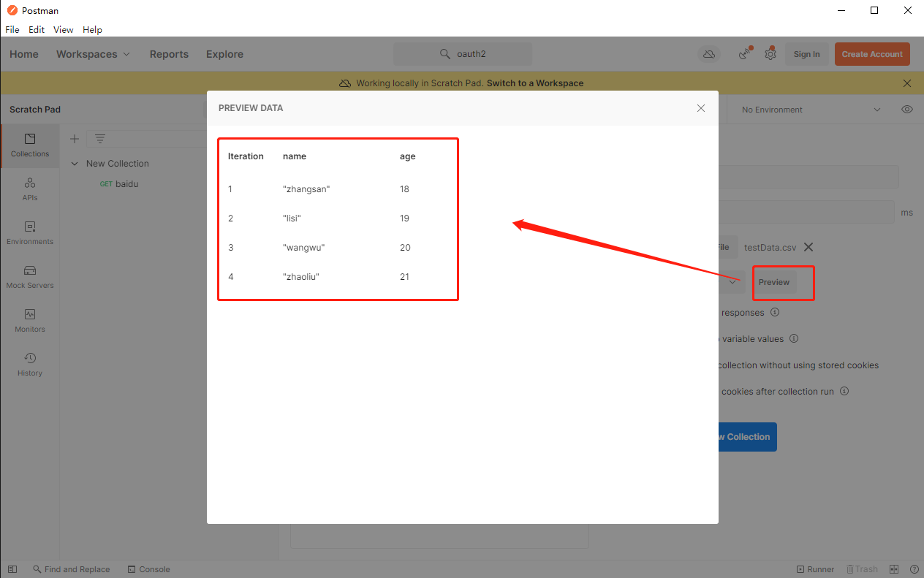Viewport: 924px width, 578px height.
Task: Click the Run Collection button
Action: tap(748, 437)
